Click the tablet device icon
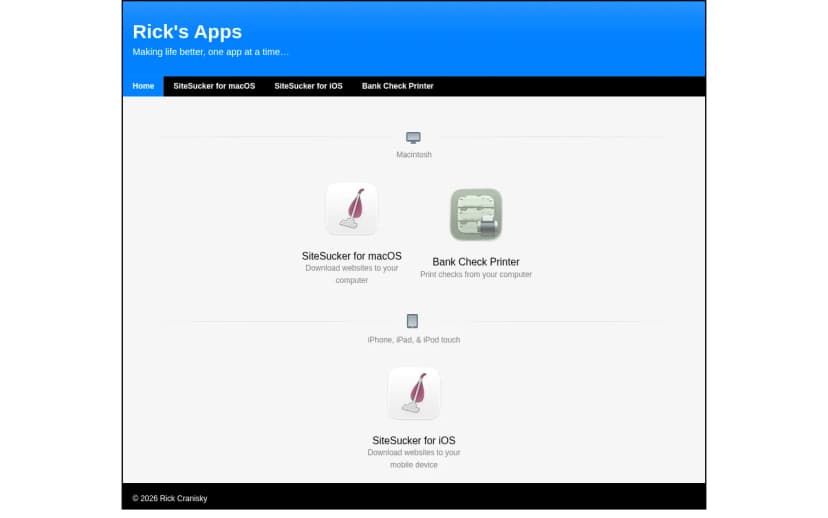The height and width of the screenshot is (518, 828). pyautogui.click(x=412, y=321)
